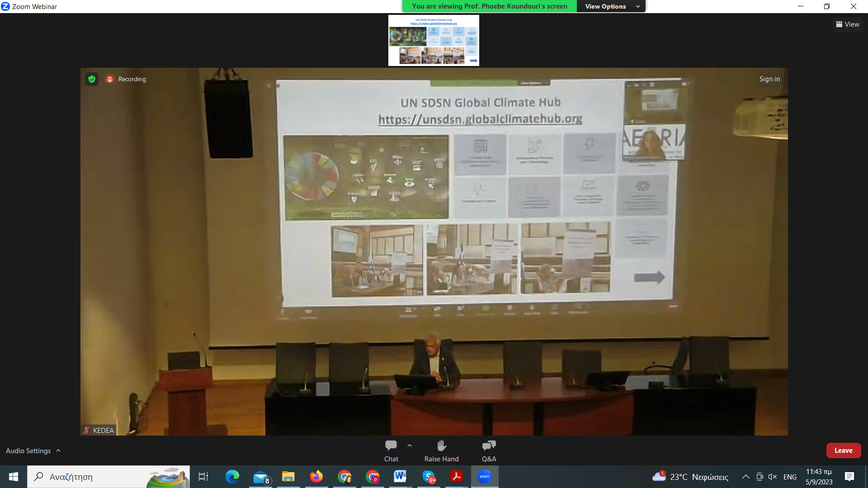Click the Sign in link
868x488 pixels.
coord(769,79)
